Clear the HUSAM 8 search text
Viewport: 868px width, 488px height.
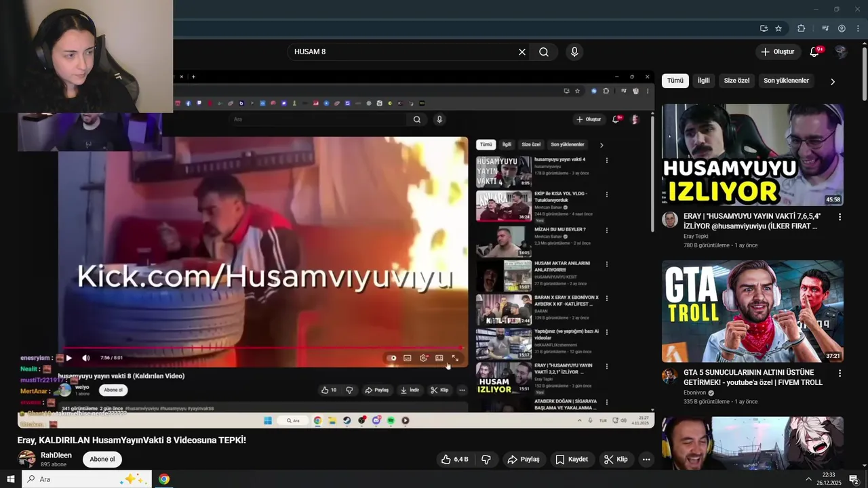click(522, 52)
